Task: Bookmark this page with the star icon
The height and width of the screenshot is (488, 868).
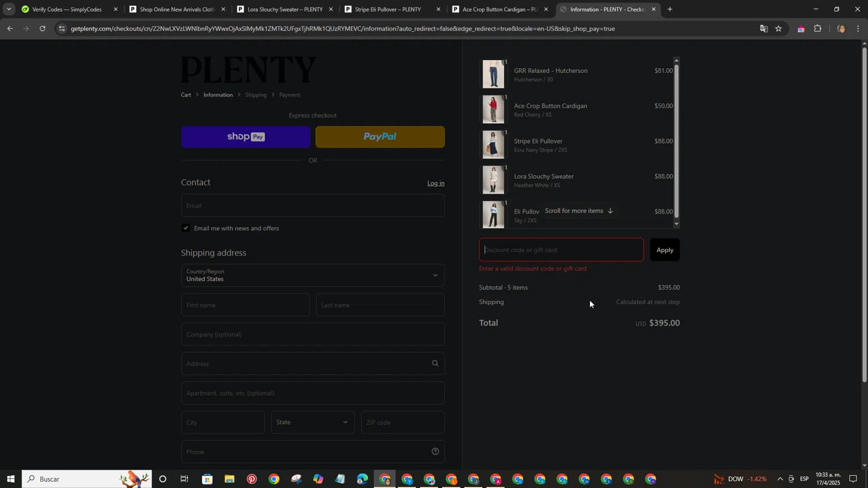Action: coord(779,28)
